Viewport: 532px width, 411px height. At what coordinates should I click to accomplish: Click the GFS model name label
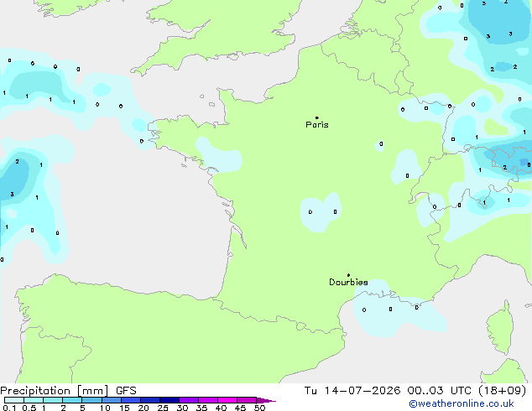(x=126, y=391)
